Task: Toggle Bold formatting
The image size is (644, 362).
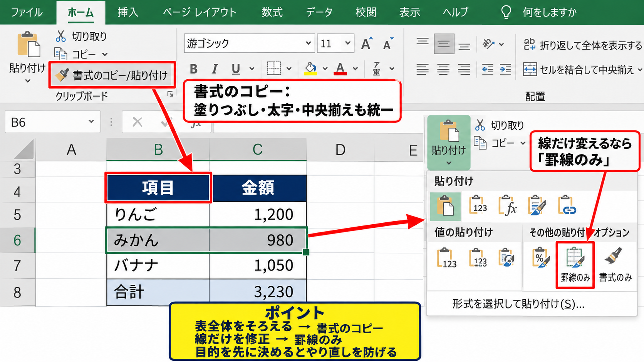Action: pyautogui.click(x=194, y=69)
